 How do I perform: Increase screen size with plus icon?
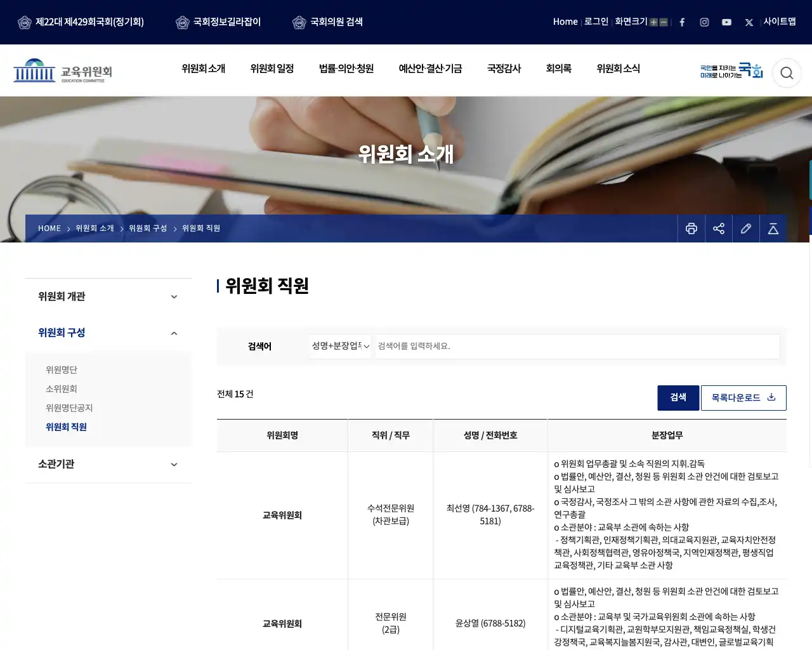(x=653, y=22)
